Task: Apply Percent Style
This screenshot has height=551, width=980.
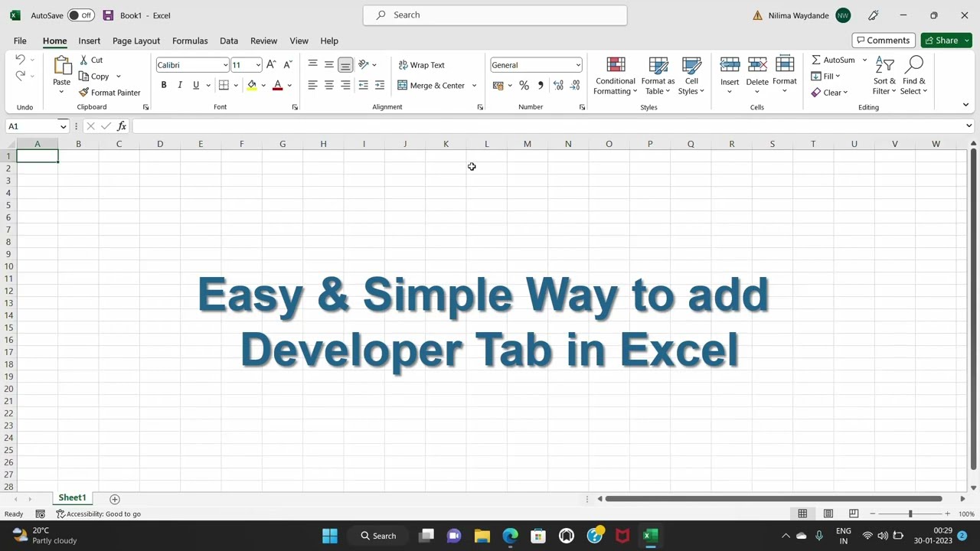Action: click(x=524, y=85)
